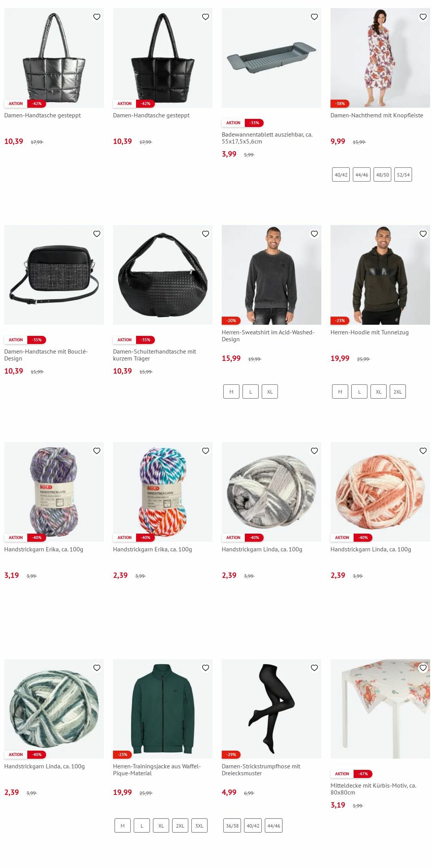432x868 pixels.
Task: Select size 3XL for Herren-Trainingsjacke
Action: 199,825
